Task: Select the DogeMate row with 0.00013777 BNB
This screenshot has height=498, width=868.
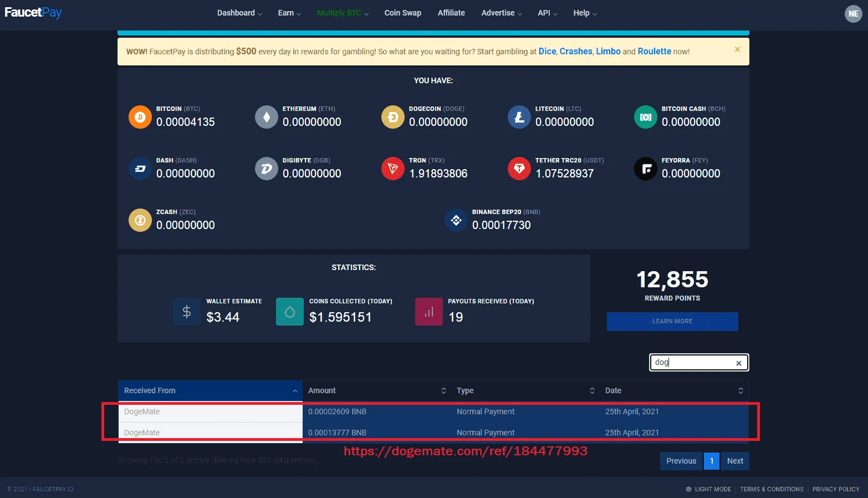Action: (x=433, y=433)
